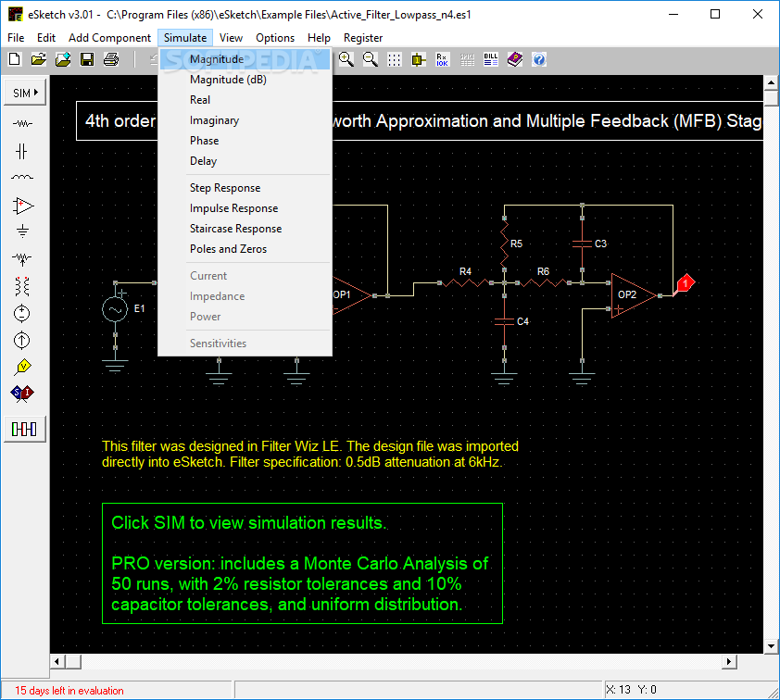Open the Help menu
Viewport: 780px width, 700px height.
(x=319, y=38)
